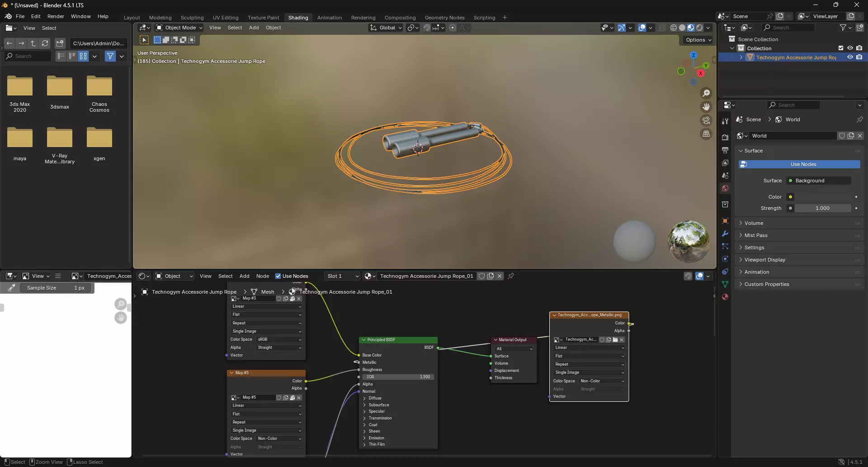Viewport: 868px width, 467px height.
Task: Click the viewport zoom gizmo icon
Action: (x=706, y=93)
